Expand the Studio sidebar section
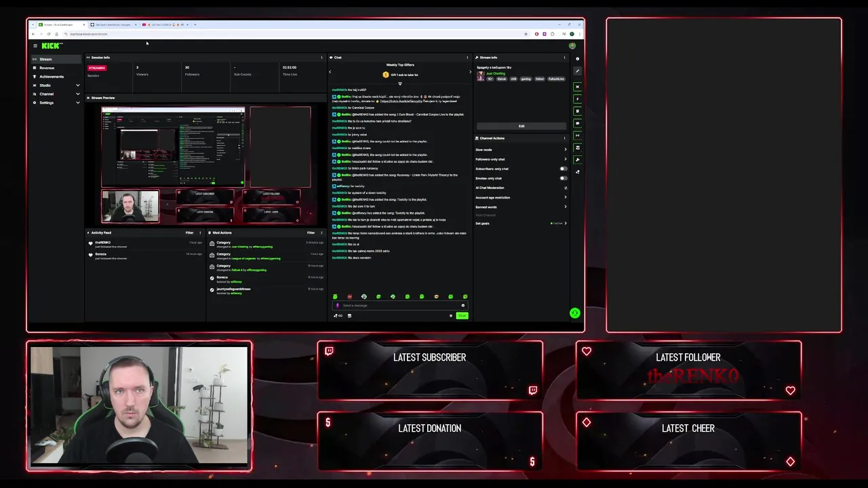 tap(57, 85)
